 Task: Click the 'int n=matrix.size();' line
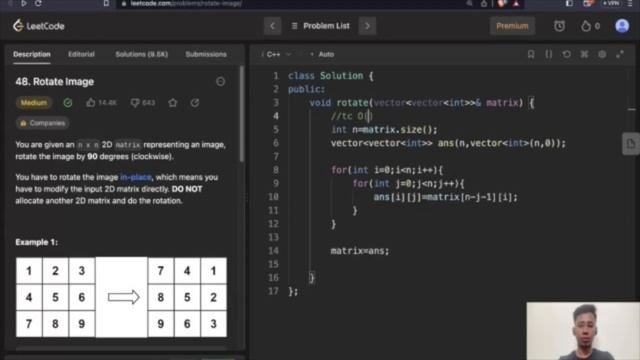coord(384,130)
